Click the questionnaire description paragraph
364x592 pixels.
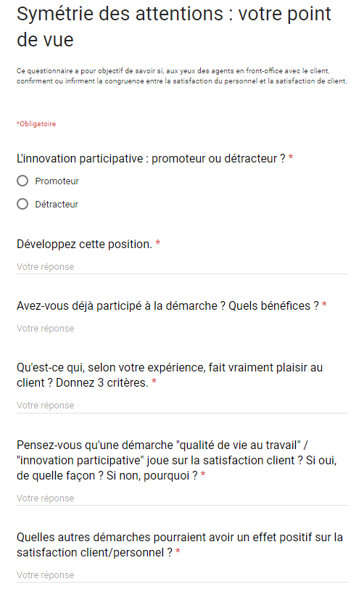tap(182, 76)
